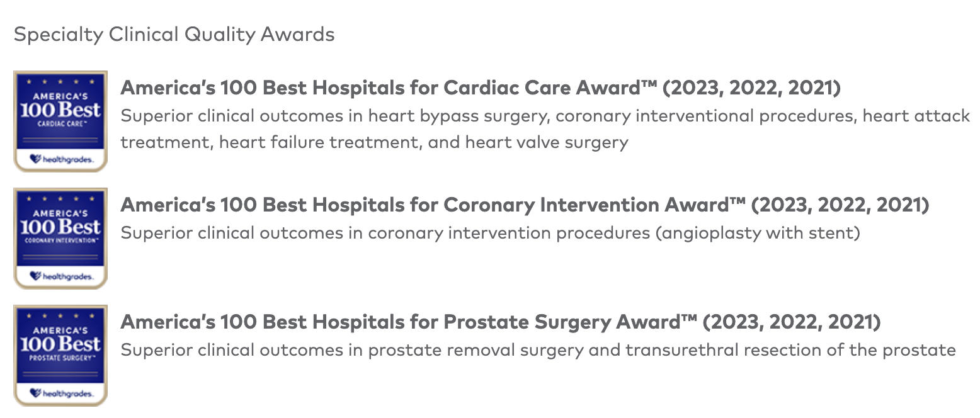
Task: Open America's 100 Best Hospitals for Cardiac Care title
Action: pyautogui.click(x=481, y=88)
